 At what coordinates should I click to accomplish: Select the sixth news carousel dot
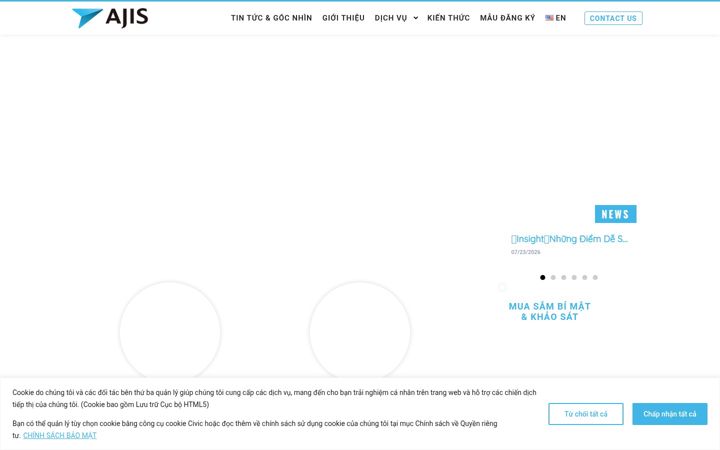click(595, 277)
